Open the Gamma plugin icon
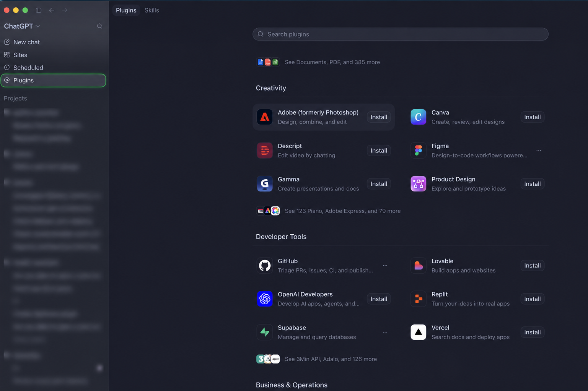This screenshot has height=391, width=588. tap(265, 184)
